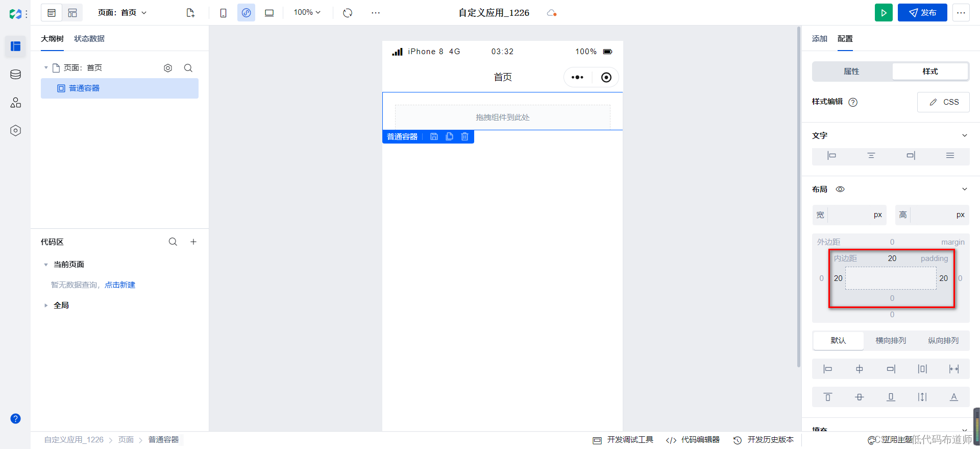Open the 100% zoom dropdown
The width and height of the screenshot is (980, 449).
point(307,12)
